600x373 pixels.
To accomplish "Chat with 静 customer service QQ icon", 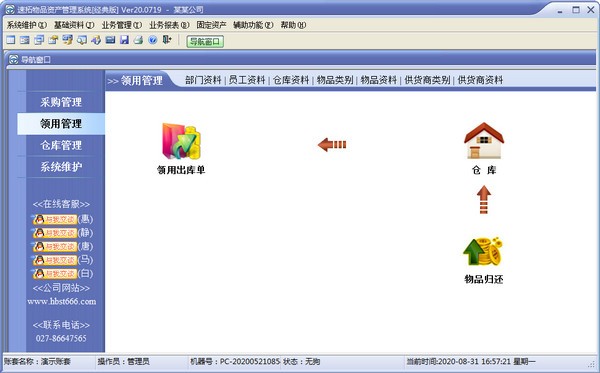I will [x=55, y=233].
